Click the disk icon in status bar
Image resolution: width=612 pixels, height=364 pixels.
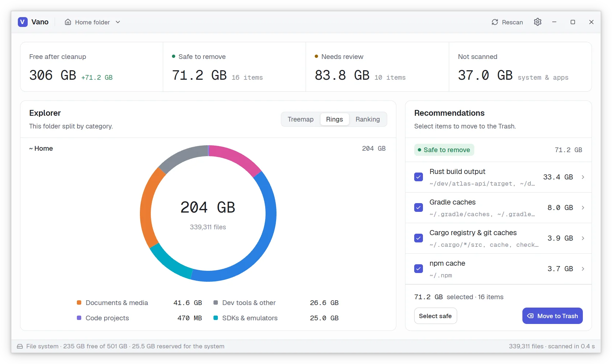coord(20,347)
